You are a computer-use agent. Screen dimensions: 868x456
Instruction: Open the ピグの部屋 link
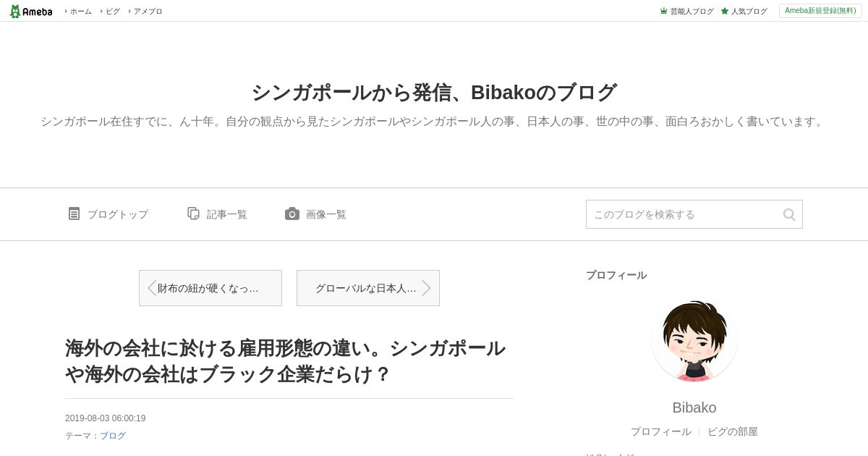733,431
